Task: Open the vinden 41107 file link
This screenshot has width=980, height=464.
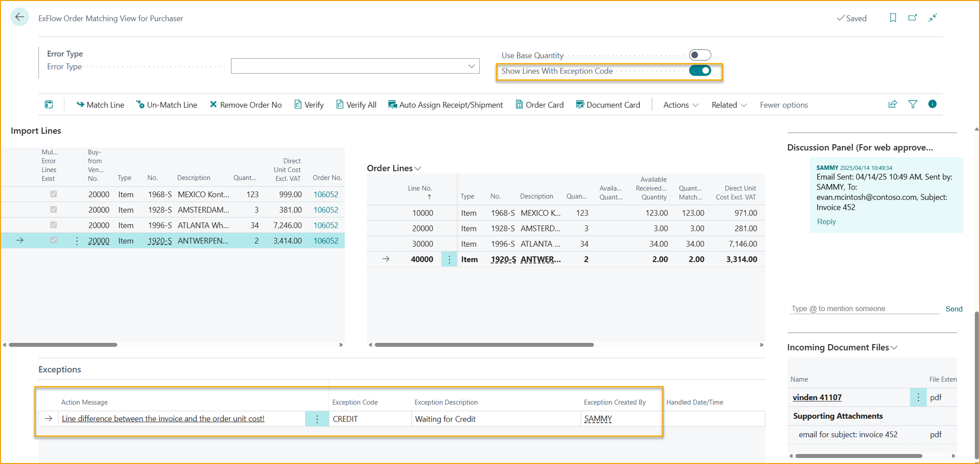Action: (817, 397)
